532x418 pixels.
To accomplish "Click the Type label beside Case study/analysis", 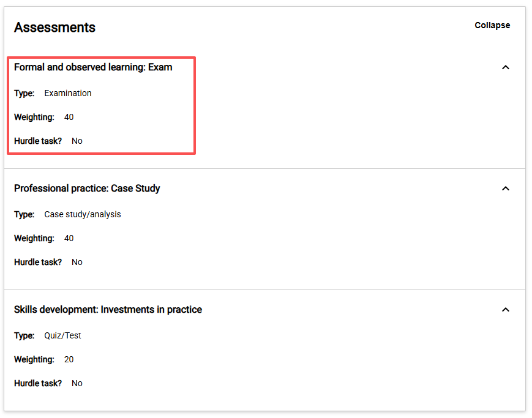I will 24,215.
